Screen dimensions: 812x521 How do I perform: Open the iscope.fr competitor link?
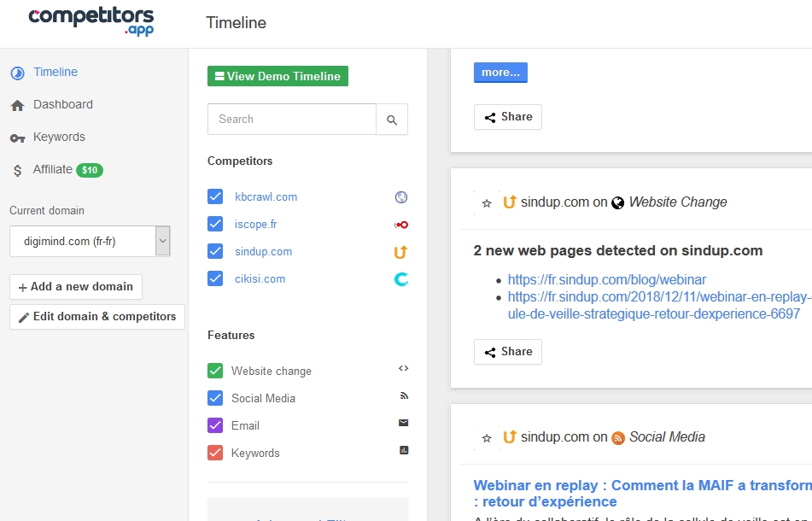(x=256, y=225)
